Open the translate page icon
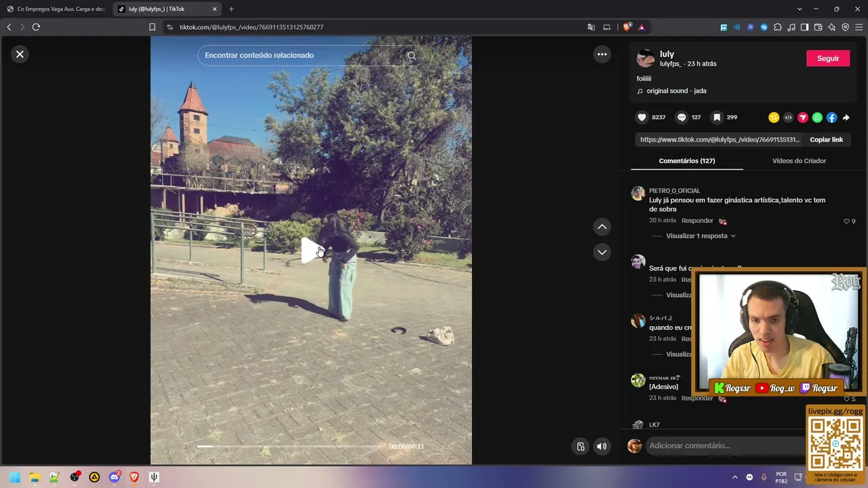This screenshot has height=488, width=868. tap(591, 27)
